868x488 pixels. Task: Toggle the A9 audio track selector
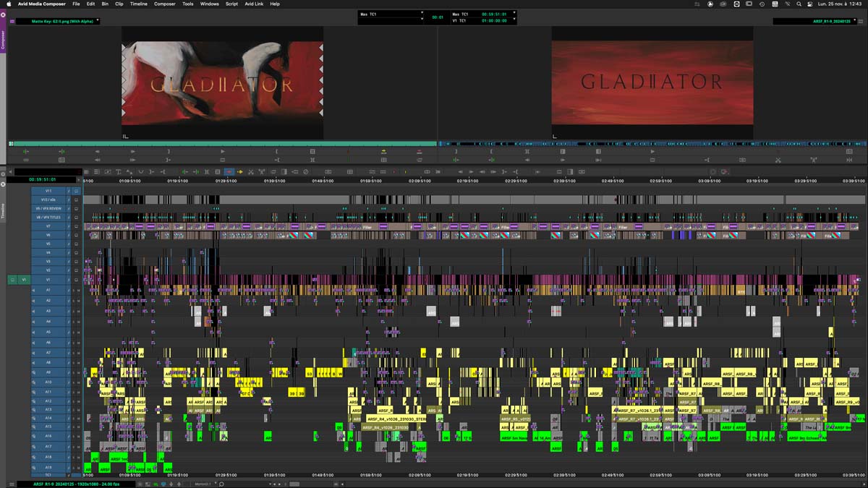point(48,372)
